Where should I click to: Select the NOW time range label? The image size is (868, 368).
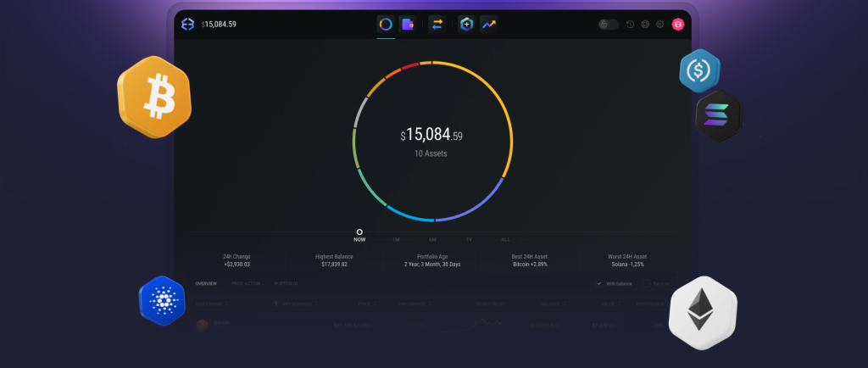point(359,240)
